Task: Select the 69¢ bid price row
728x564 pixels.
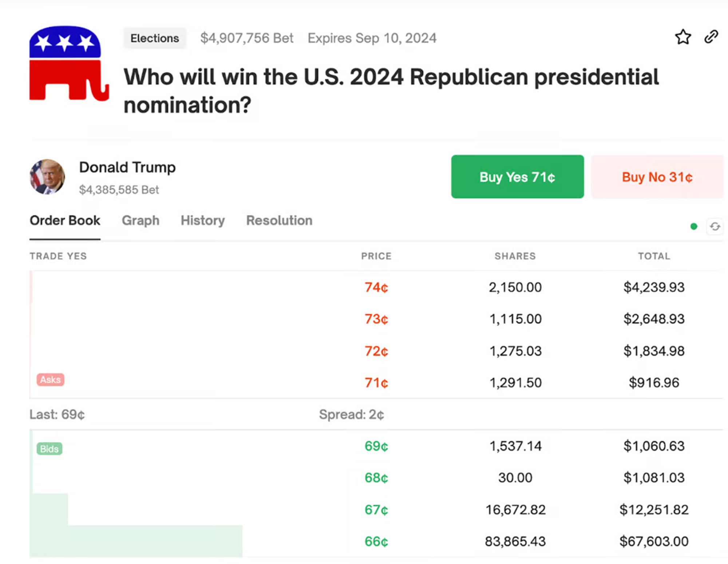Action: click(376, 446)
